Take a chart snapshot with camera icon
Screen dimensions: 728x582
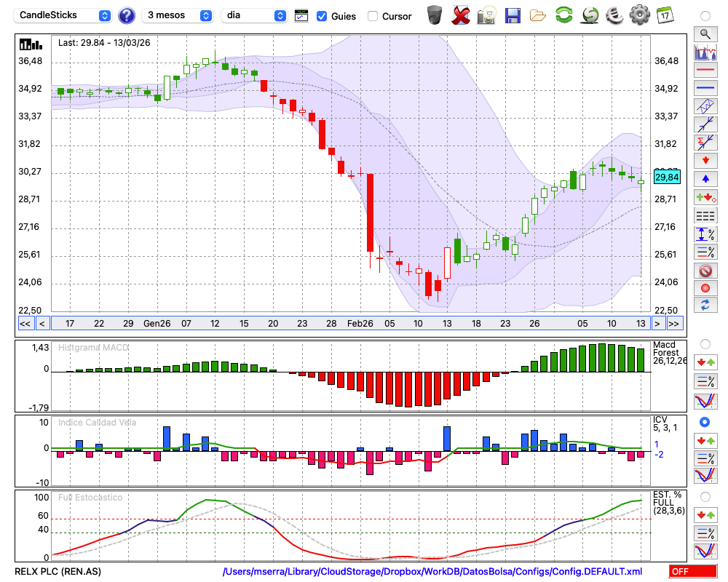tap(486, 15)
